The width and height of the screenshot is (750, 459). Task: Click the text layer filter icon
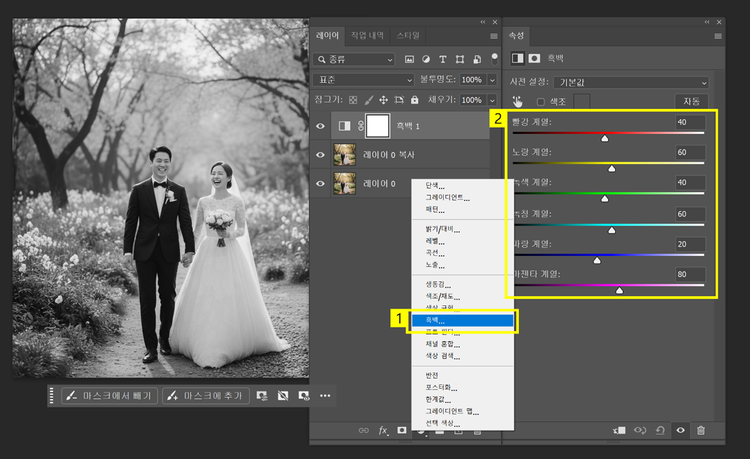(442, 60)
